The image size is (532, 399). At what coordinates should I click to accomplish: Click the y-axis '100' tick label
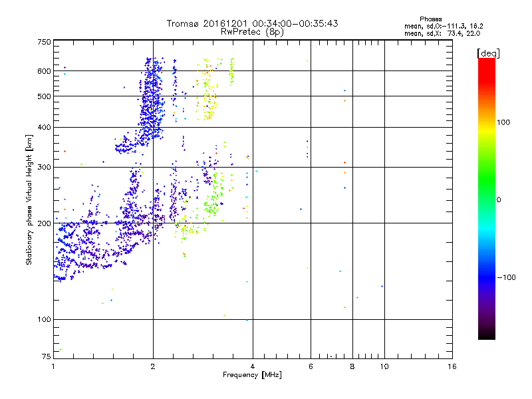pos(44,320)
